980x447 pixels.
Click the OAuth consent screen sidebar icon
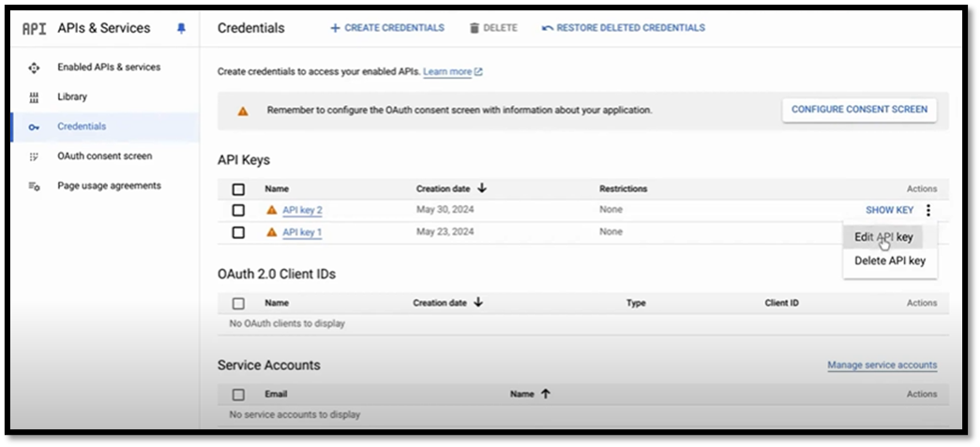pos(34,156)
